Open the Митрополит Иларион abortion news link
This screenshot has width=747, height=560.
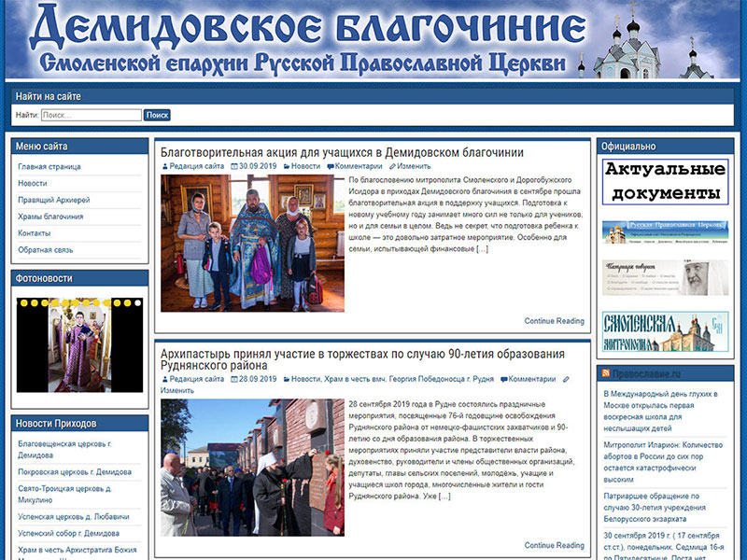(x=663, y=462)
